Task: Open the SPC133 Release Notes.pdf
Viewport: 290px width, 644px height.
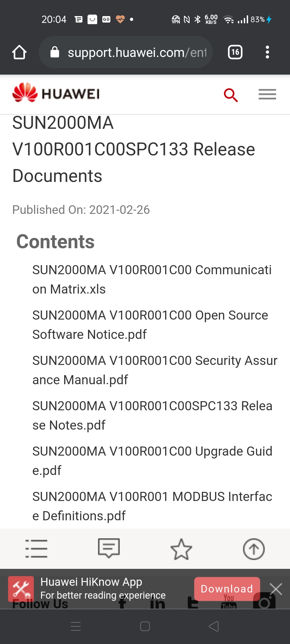Action: 152,415
